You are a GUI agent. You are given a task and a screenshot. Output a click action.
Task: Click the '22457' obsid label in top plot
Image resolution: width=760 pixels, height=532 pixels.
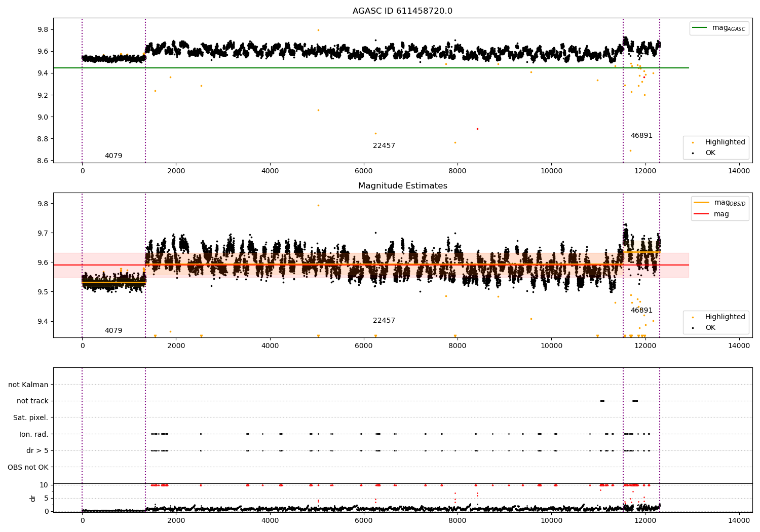384,146
